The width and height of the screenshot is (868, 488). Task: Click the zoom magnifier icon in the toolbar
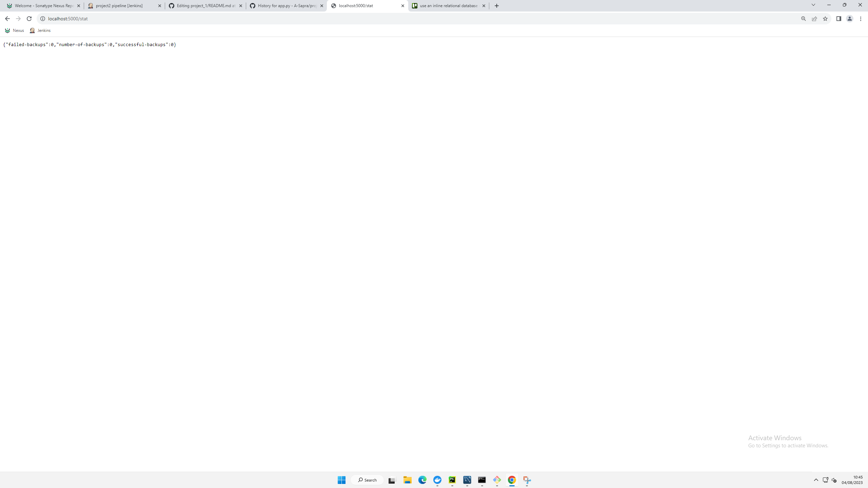click(803, 19)
